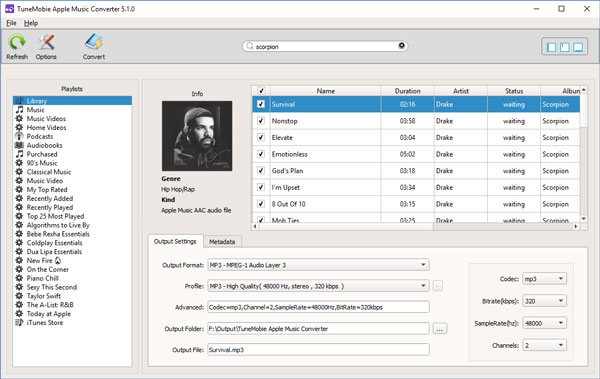Select the Recently Added gear icon
This screenshot has height=379, width=600.
coord(19,198)
